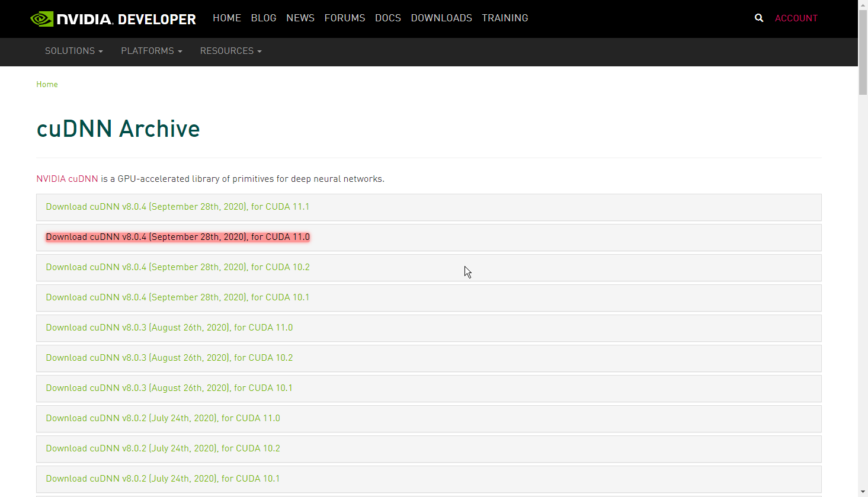
Task: Click the scrollbar down arrow
Action: tap(863, 492)
